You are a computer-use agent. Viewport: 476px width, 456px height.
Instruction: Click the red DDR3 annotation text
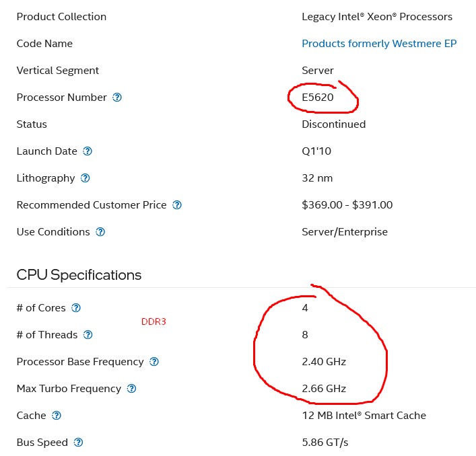(154, 321)
